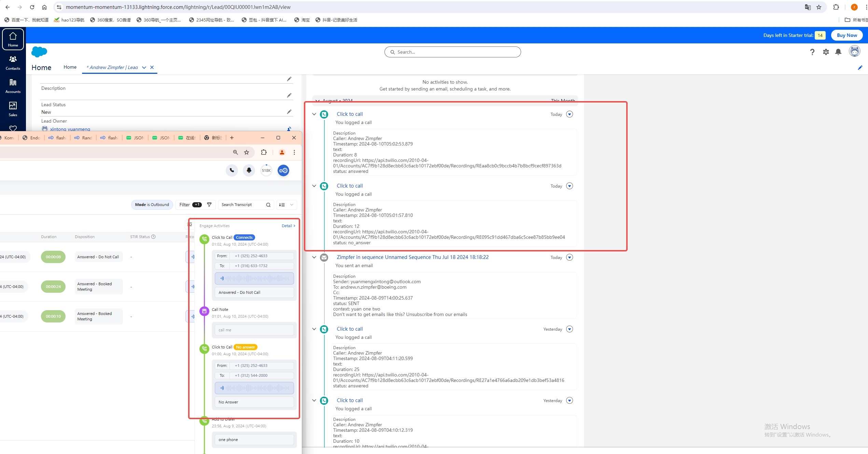Click the STIR Status help icon

[153, 237]
